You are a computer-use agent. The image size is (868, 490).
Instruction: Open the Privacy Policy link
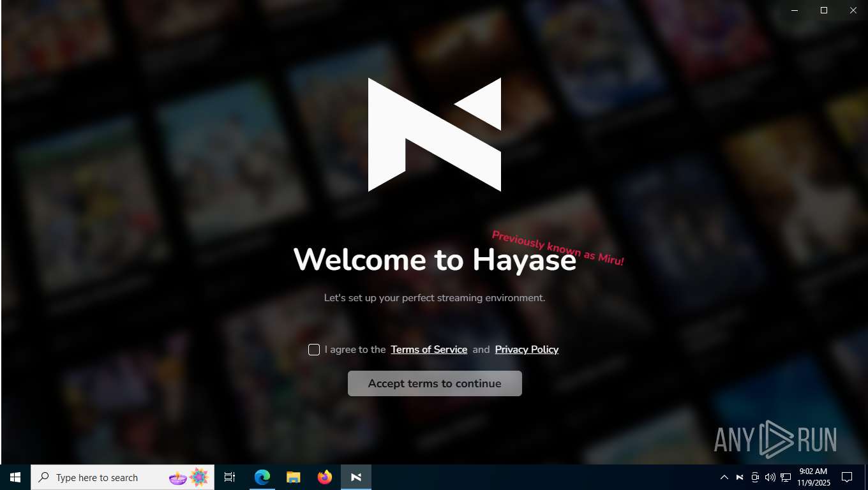pyautogui.click(x=527, y=350)
